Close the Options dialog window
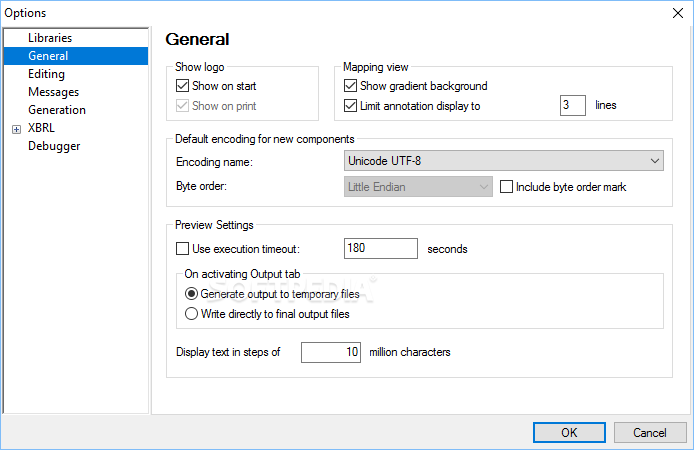Image resolution: width=694 pixels, height=450 pixels. (x=678, y=13)
